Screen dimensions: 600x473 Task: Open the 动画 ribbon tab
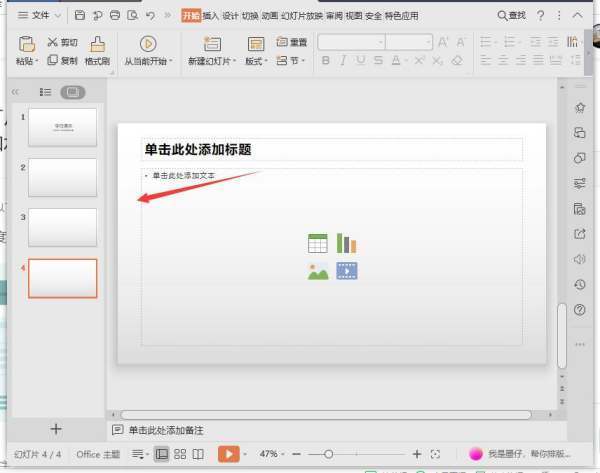click(270, 16)
